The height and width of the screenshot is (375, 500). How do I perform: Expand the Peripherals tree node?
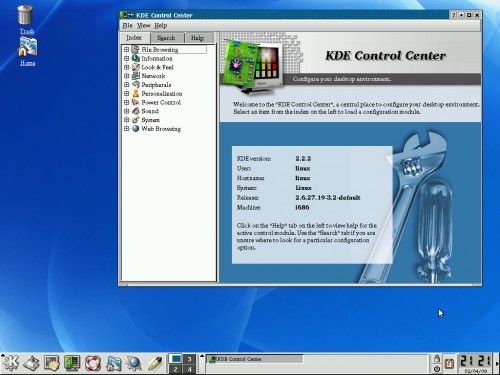pyautogui.click(x=127, y=85)
